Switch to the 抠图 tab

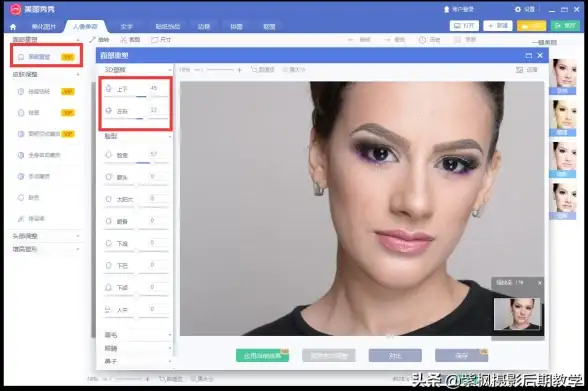[x=269, y=27]
